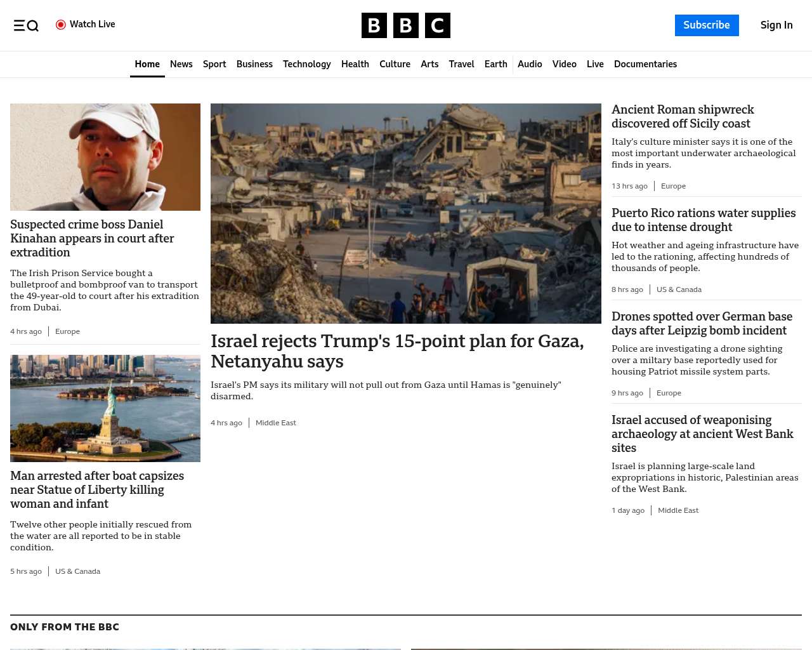Click Middle East tag under Gaza story
Screen dimensions: 812x650
pos(276,423)
